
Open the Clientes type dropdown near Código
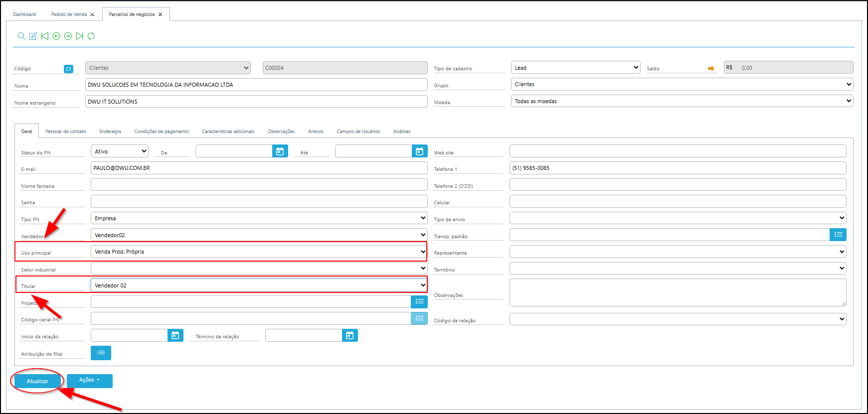click(x=168, y=68)
